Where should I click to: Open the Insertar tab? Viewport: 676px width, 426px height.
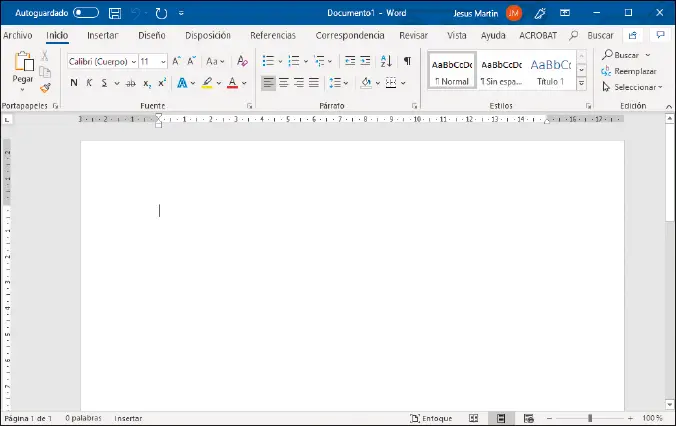tap(102, 35)
